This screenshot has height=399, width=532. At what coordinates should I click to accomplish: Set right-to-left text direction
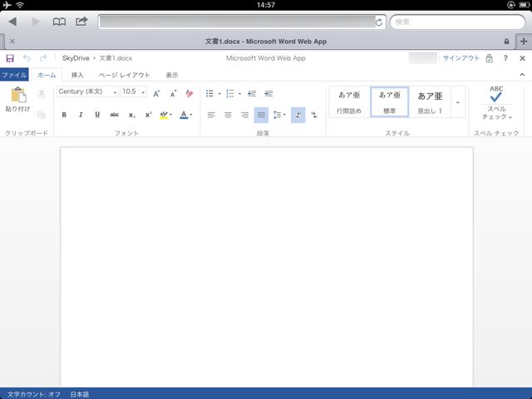tap(314, 115)
